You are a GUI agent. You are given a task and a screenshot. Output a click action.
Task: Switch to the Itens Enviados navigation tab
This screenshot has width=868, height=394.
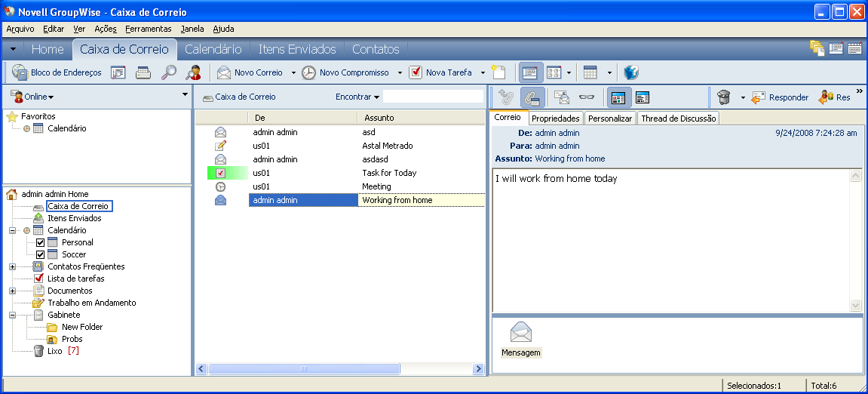click(297, 49)
